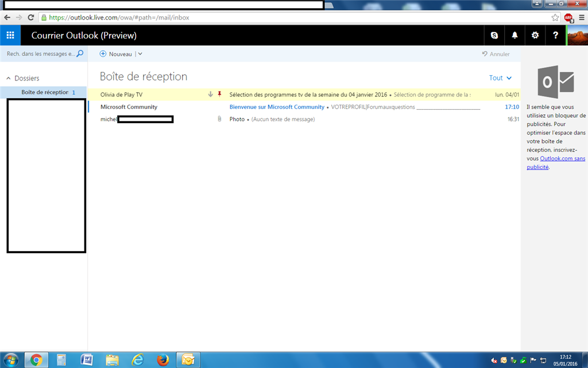Click the browser back arrow
Image resolution: width=588 pixels, height=368 pixels.
coord(7,17)
